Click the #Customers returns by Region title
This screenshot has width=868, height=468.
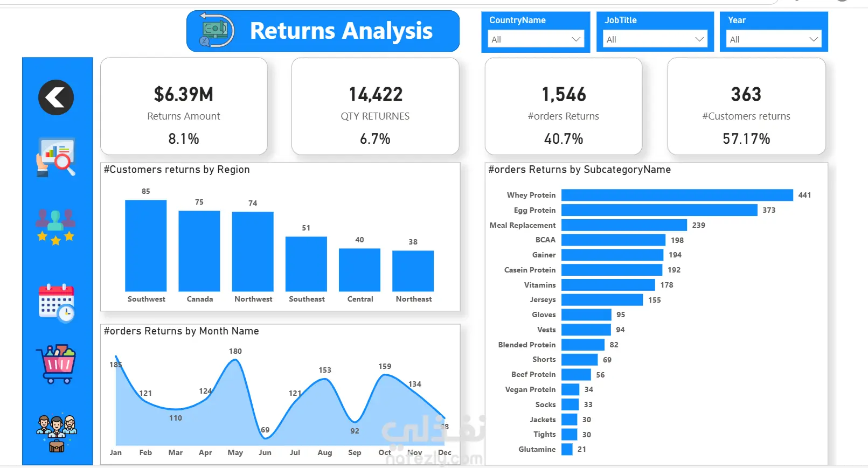(177, 170)
